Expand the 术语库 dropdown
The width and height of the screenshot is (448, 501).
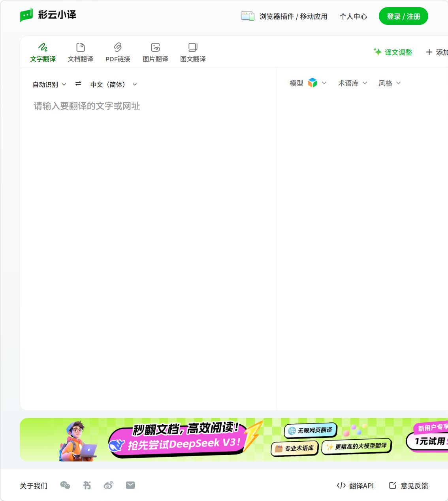[353, 83]
